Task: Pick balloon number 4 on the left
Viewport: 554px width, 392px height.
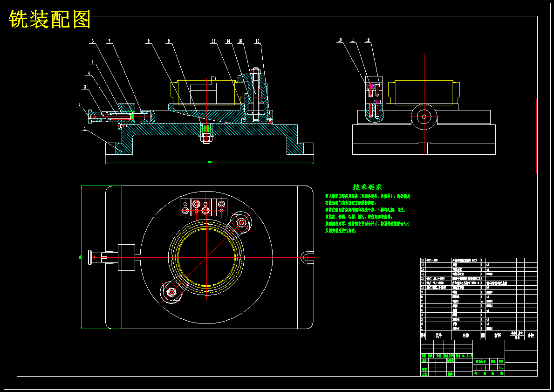Action: pyautogui.click(x=89, y=74)
